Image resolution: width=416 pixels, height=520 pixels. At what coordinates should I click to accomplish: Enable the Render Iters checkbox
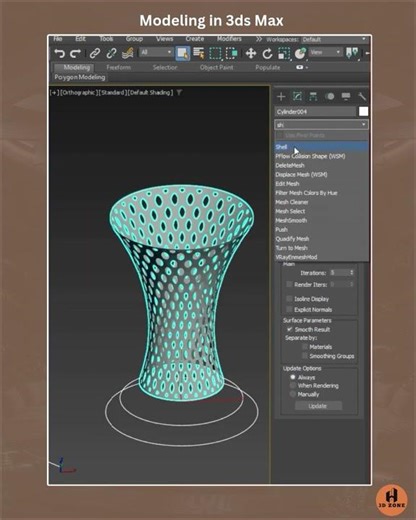[289, 284]
